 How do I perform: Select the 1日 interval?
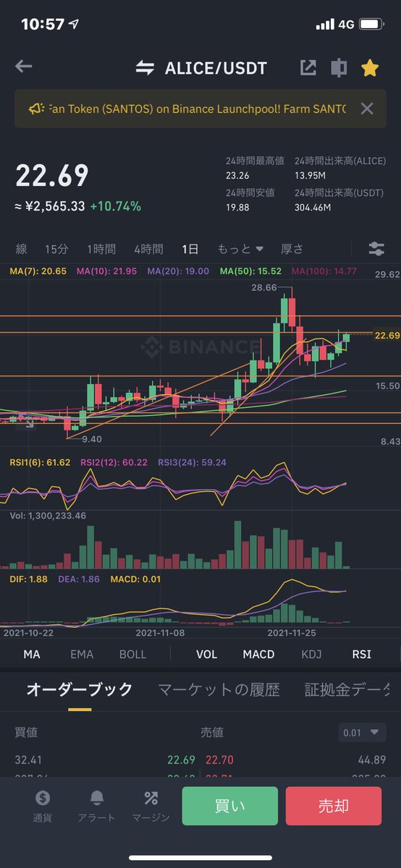pos(190,249)
